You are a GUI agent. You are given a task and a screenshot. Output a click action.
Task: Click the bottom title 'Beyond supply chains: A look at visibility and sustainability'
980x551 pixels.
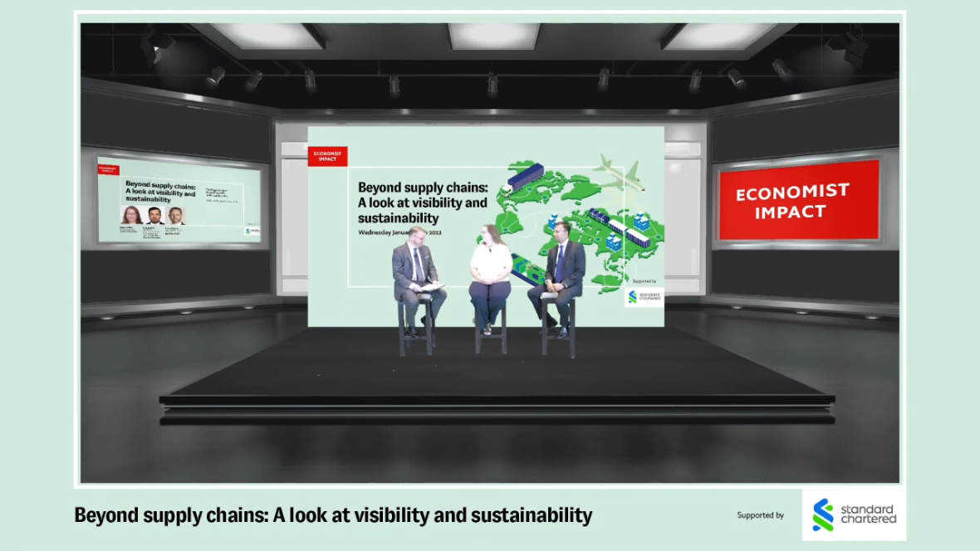pyautogui.click(x=333, y=515)
